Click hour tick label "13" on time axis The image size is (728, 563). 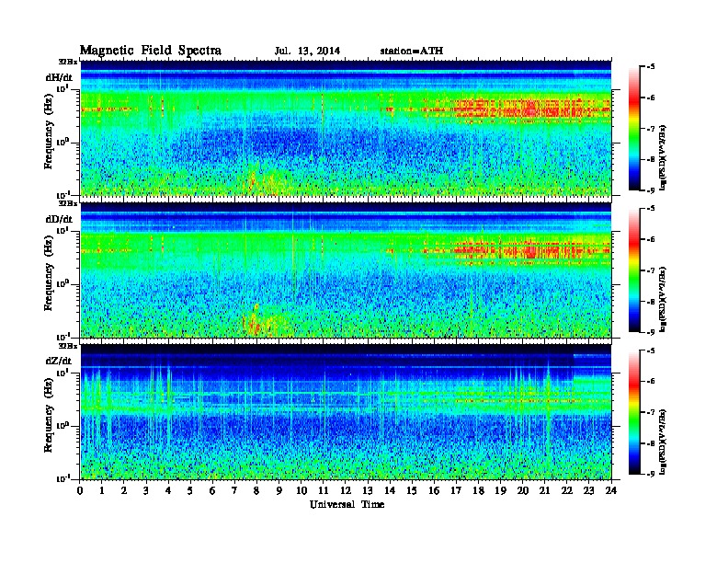[368, 490]
